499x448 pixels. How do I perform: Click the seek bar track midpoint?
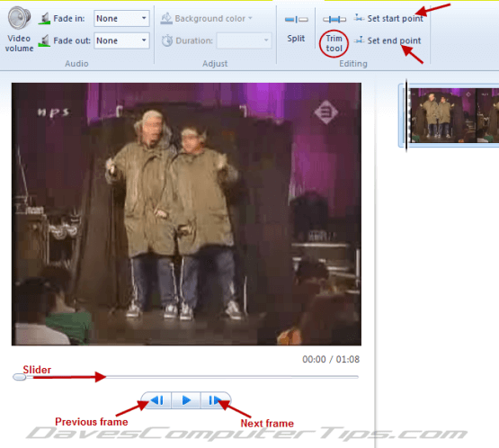186,377
